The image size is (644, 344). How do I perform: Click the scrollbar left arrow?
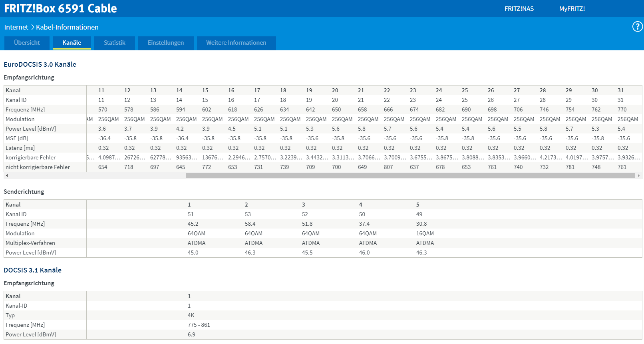click(7, 176)
